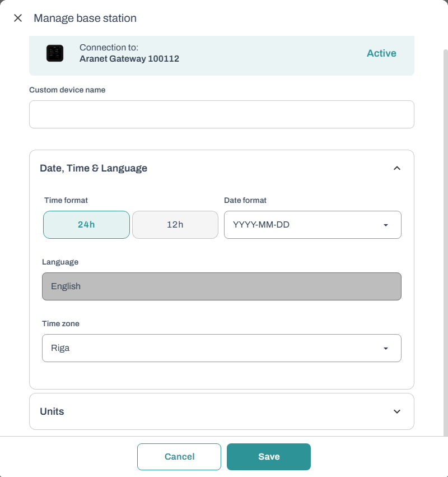
Task: Click the Time zone dropdown arrow icon
Action: (x=385, y=349)
